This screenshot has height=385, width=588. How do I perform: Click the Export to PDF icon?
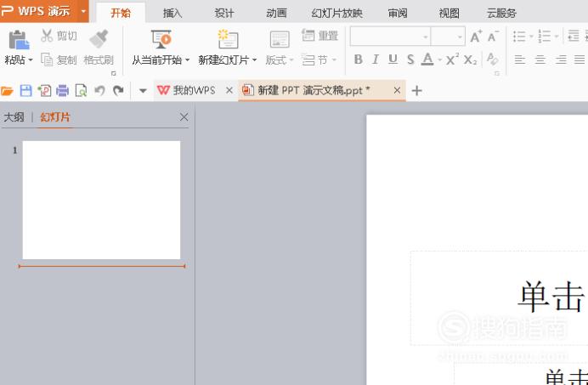[x=44, y=90]
